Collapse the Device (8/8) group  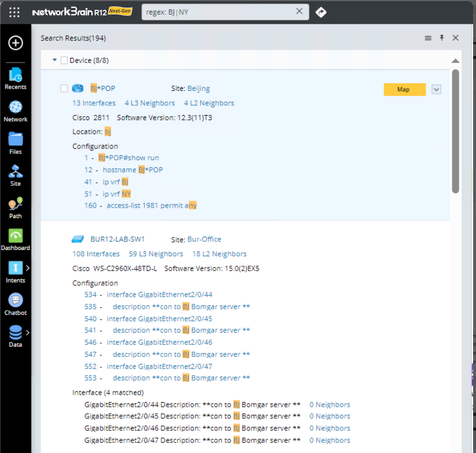coord(54,60)
